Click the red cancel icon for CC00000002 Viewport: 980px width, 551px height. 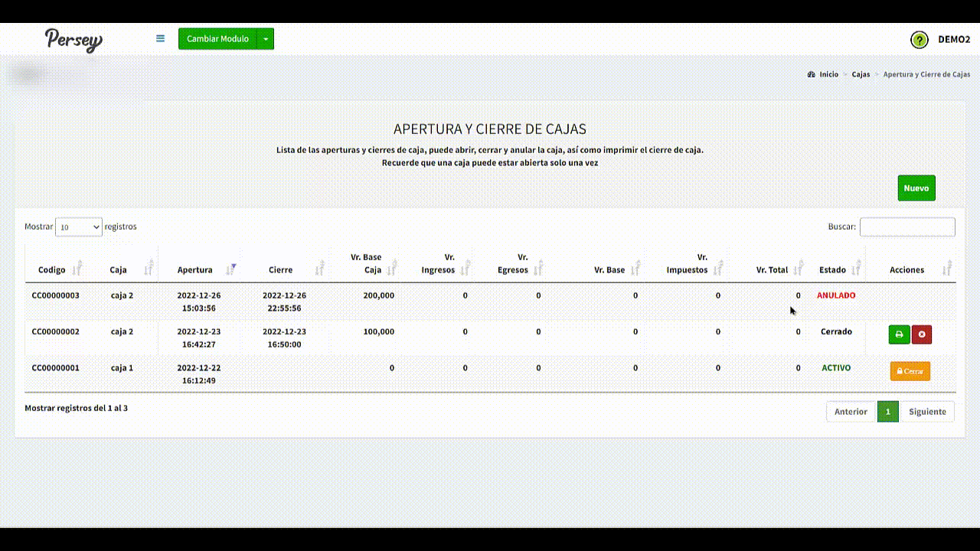921,334
